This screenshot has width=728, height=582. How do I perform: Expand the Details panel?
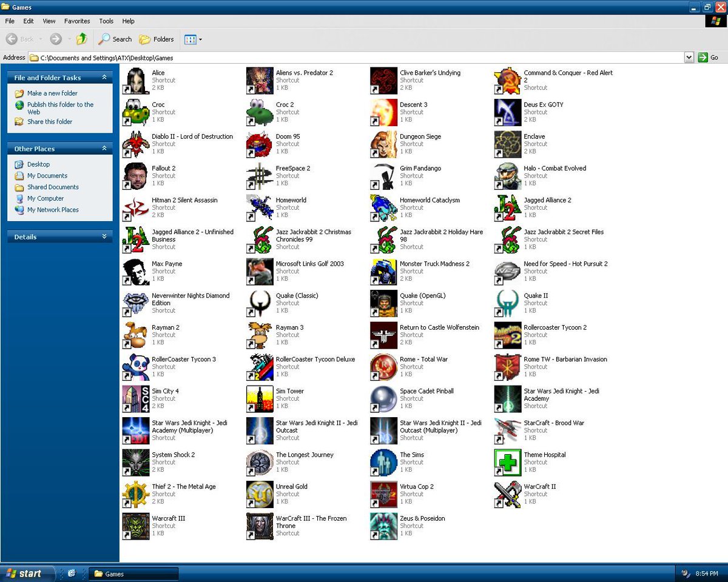[x=104, y=236]
